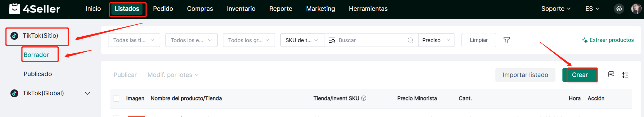Screen dimensions: 644x117
Task: Click the Importar listado button
Action: click(x=525, y=75)
